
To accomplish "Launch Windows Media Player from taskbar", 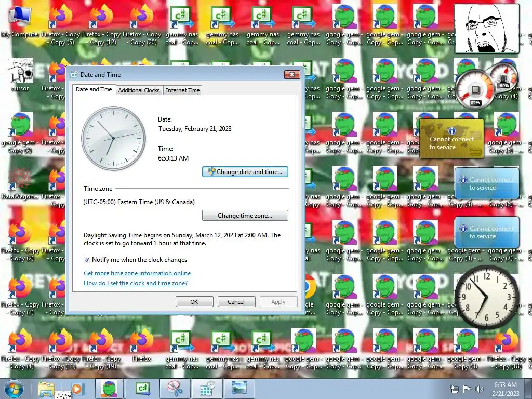I will pos(77,389).
